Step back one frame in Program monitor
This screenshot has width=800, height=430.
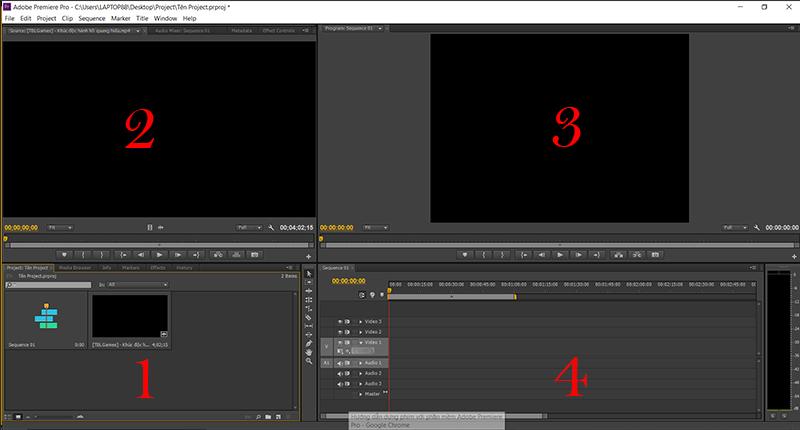tap(541, 255)
